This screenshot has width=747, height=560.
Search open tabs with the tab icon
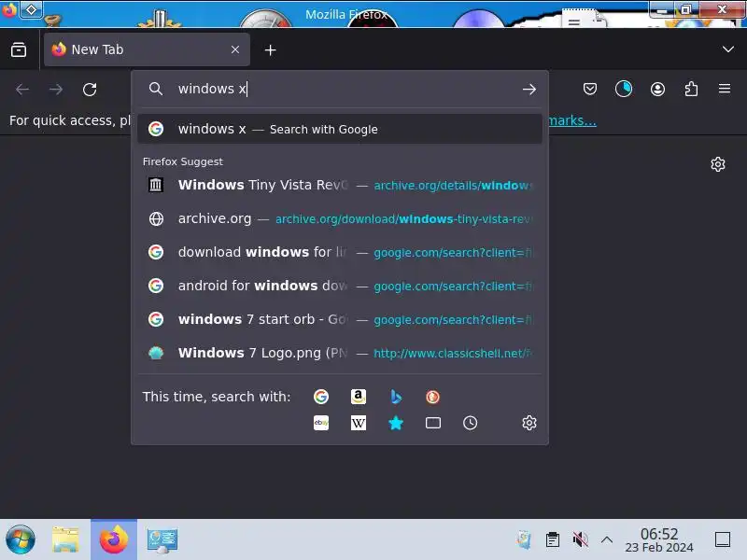point(432,423)
